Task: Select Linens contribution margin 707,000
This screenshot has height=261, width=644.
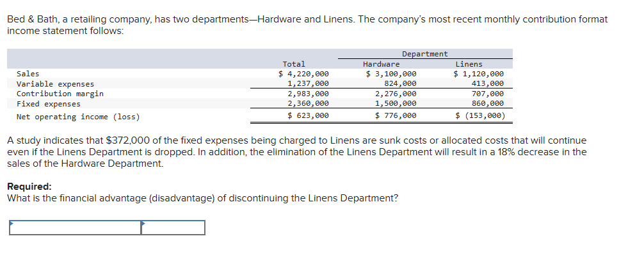Action: tap(488, 94)
